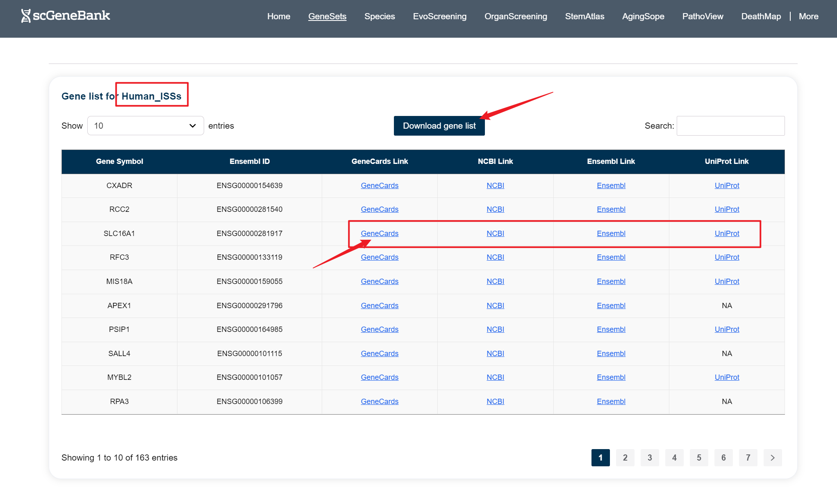Open UniProt link for PSIP1
This screenshot has width=837, height=504.
726,329
